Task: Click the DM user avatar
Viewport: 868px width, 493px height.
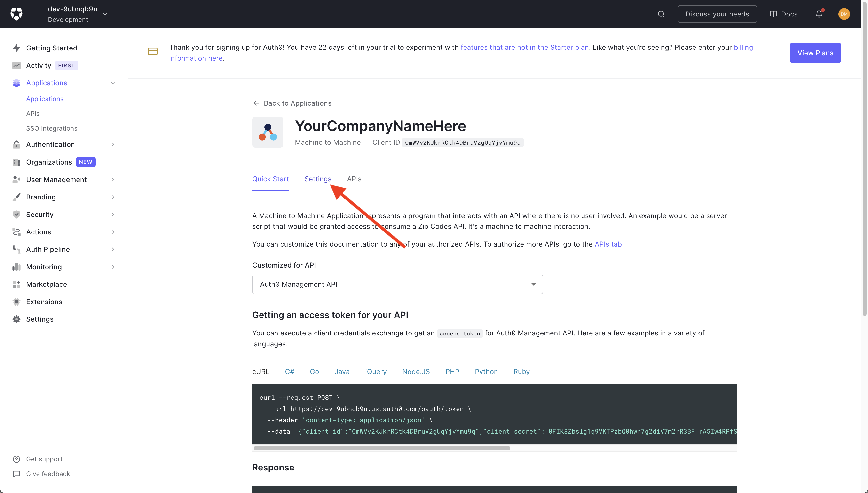Action: point(844,14)
